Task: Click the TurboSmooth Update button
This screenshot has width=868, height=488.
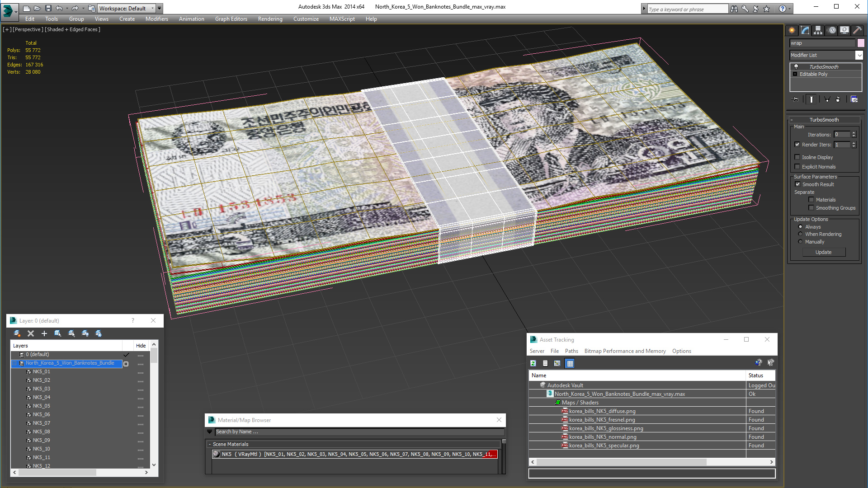Action: point(824,252)
